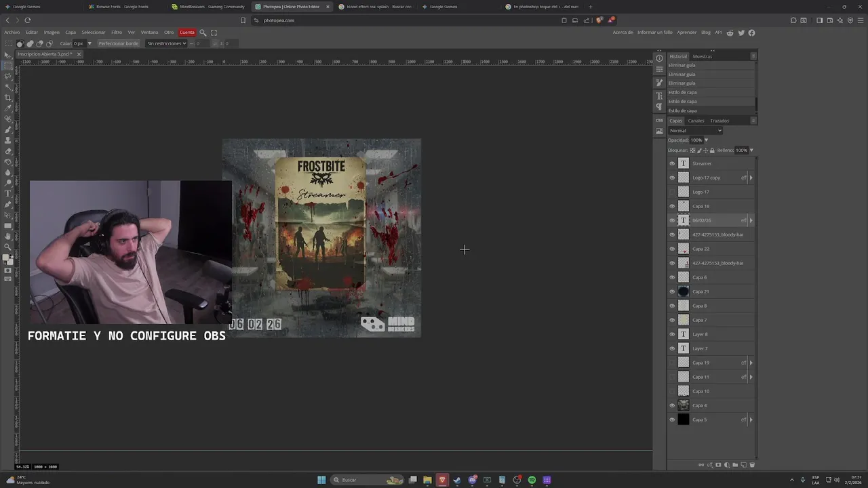The width and height of the screenshot is (868, 488).
Task: Open the Character side panel icon
Action: click(x=659, y=96)
